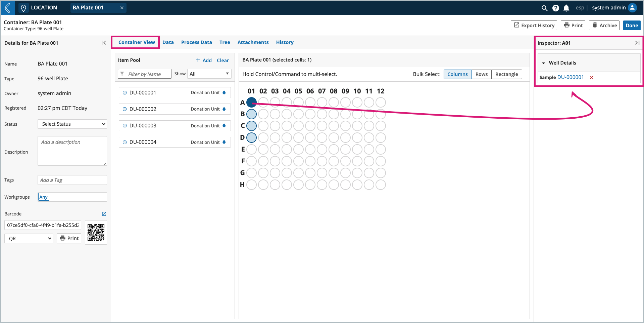Click the Add a Tag field

coord(72,180)
